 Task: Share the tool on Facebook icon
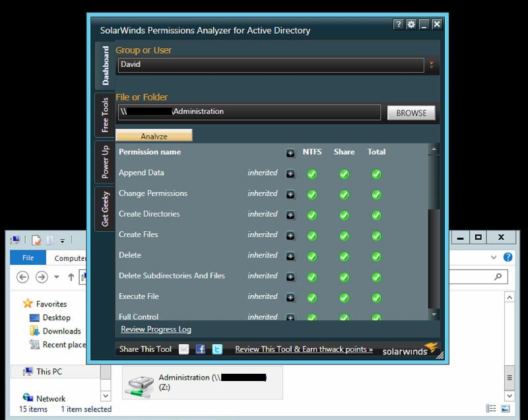[x=201, y=349]
